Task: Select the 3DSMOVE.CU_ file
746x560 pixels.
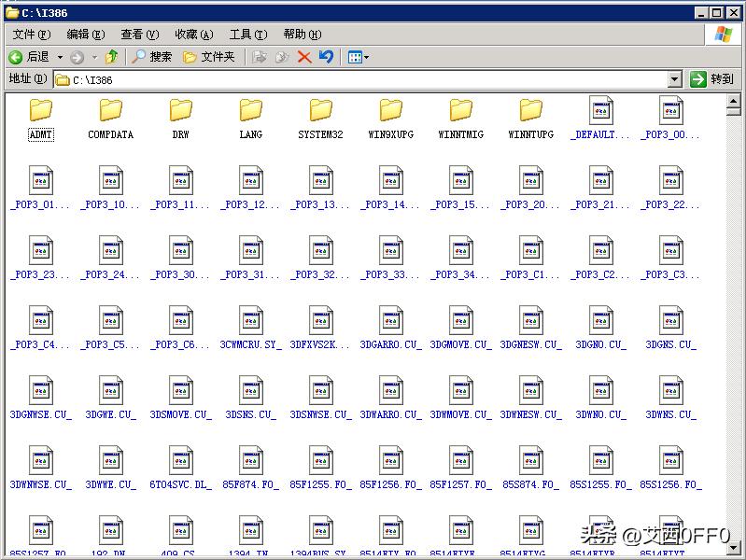Action: point(181,399)
